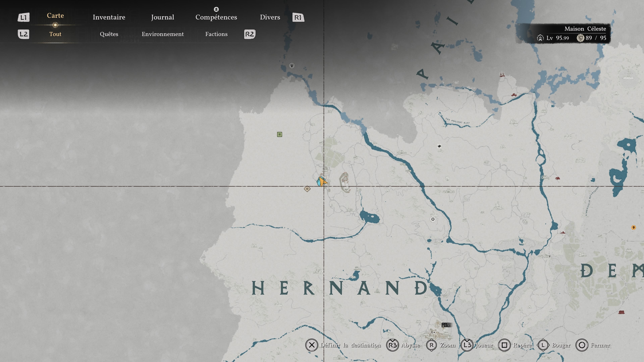Click the Abysse prompt label

(x=411, y=345)
